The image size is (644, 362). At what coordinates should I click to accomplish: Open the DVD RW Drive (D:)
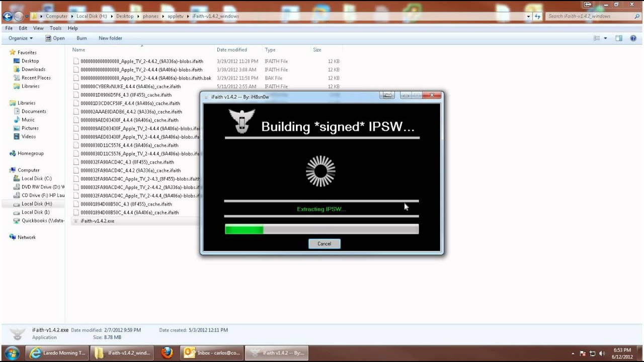pos(39,187)
